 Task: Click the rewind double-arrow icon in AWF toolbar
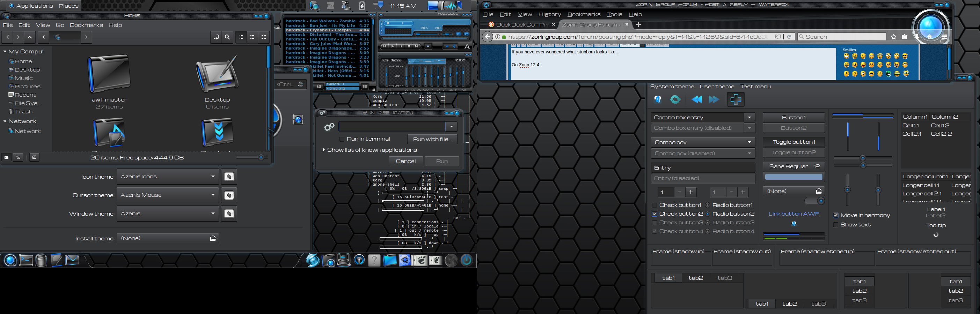click(x=697, y=99)
